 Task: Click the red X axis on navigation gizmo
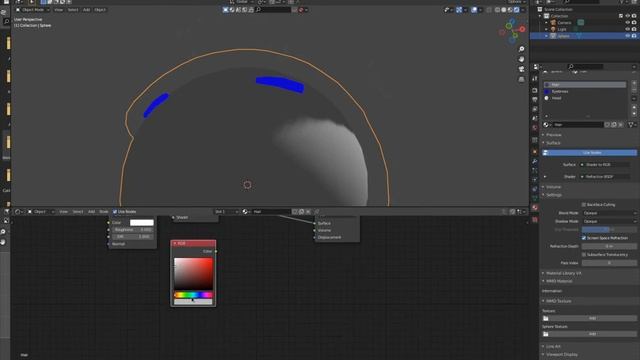(522, 29)
